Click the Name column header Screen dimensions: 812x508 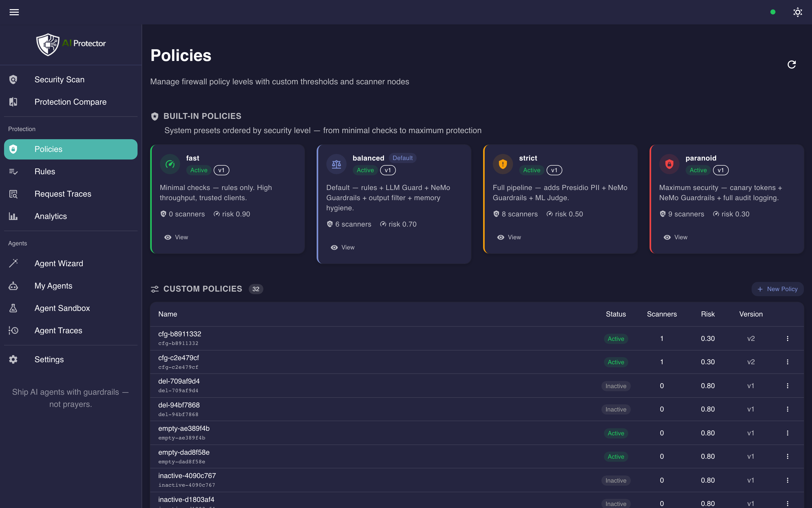(168, 314)
